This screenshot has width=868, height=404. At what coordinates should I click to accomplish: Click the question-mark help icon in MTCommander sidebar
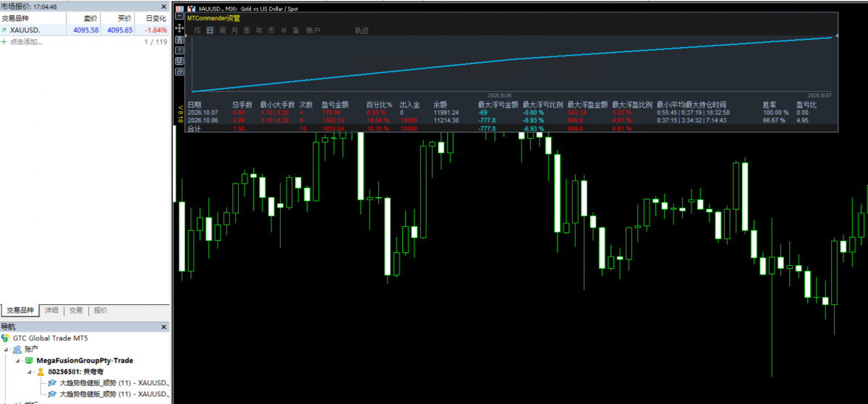pos(179,50)
